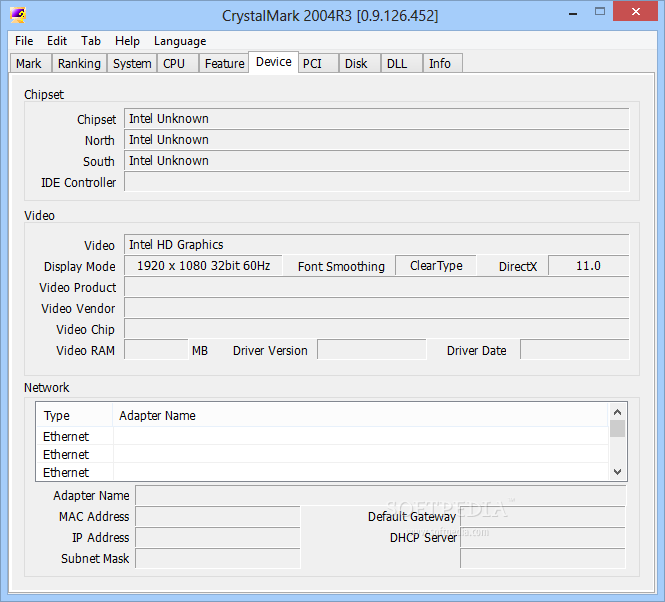Click the Adapter Name detail field below the list
This screenshot has width=665, height=602.
(381, 495)
